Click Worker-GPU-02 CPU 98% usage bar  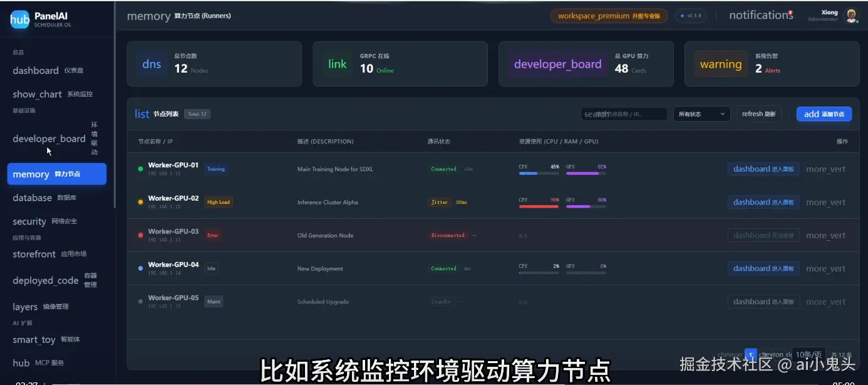pyautogui.click(x=539, y=206)
